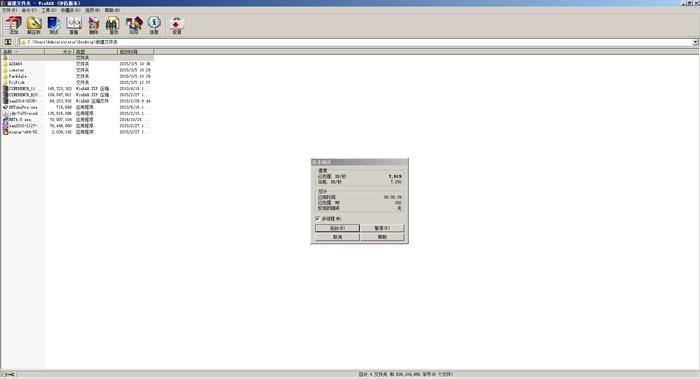Click the Delete (删除) recycle bin icon

[94, 25]
